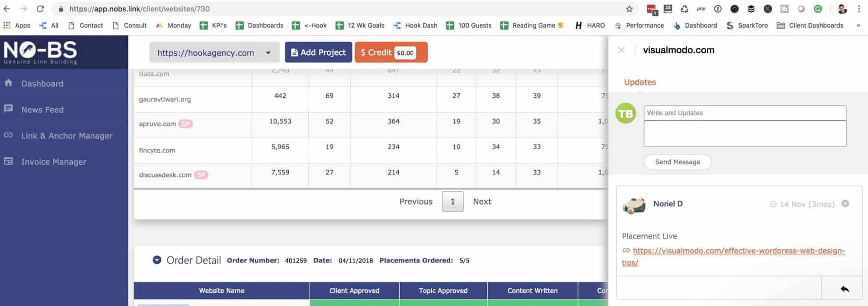
Task: Click Noriel D's avatar thumbnail
Action: click(634, 205)
